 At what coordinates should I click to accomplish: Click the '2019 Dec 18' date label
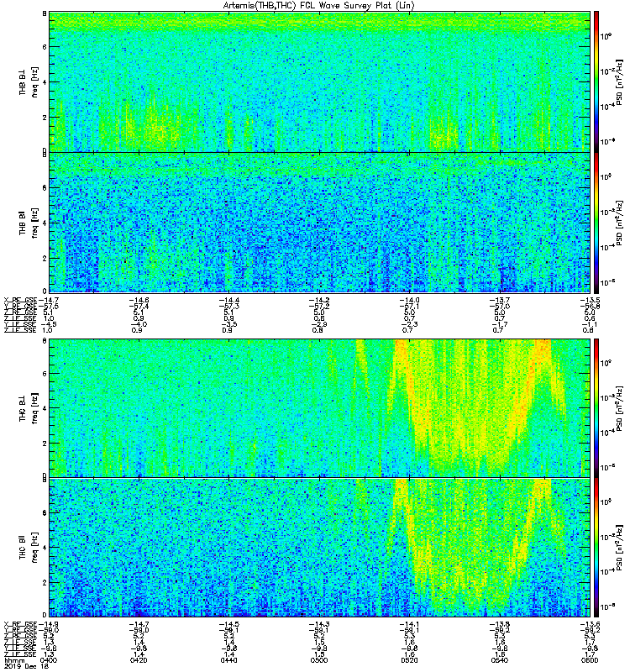(26, 667)
